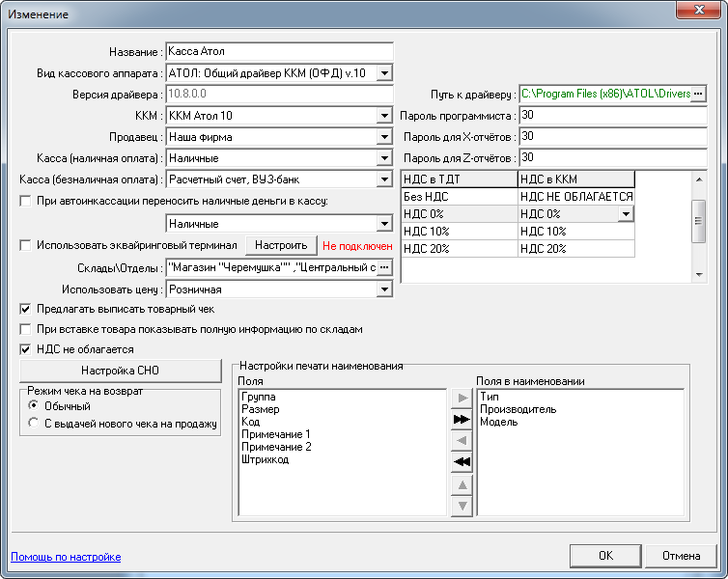The image size is (728, 579).
Task: Select 'С выдачей нового чека на продажу' option
Action: [x=35, y=423]
